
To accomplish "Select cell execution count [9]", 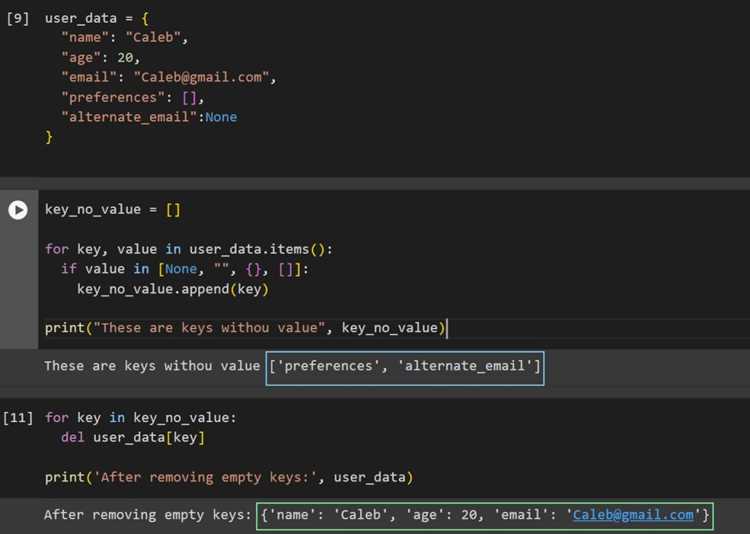I will [x=18, y=18].
